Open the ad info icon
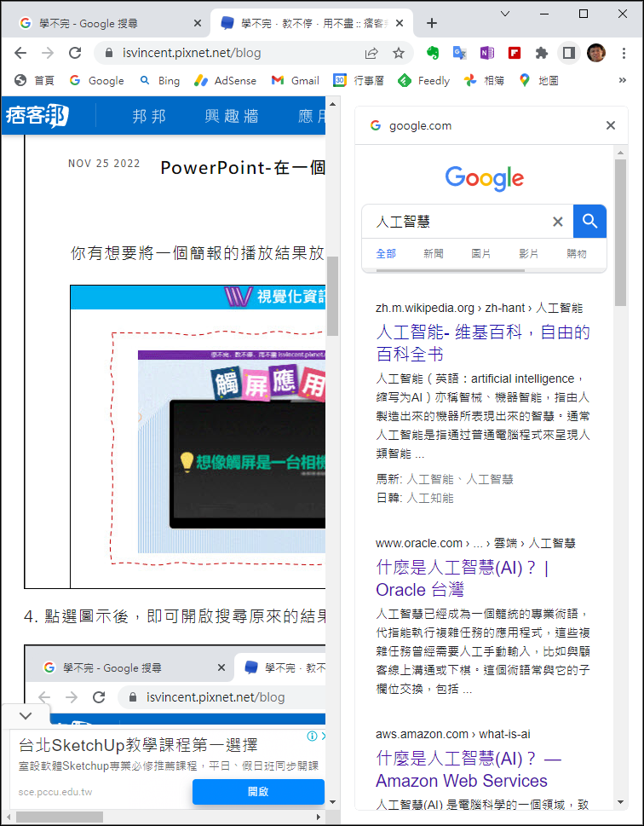The height and width of the screenshot is (826, 644). click(x=312, y=736)
